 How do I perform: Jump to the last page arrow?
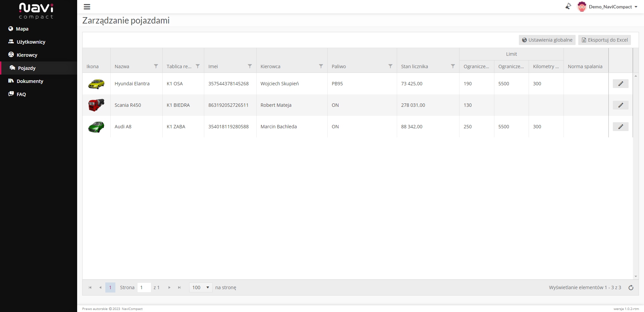pyautogui.click(x=179, y=287)
